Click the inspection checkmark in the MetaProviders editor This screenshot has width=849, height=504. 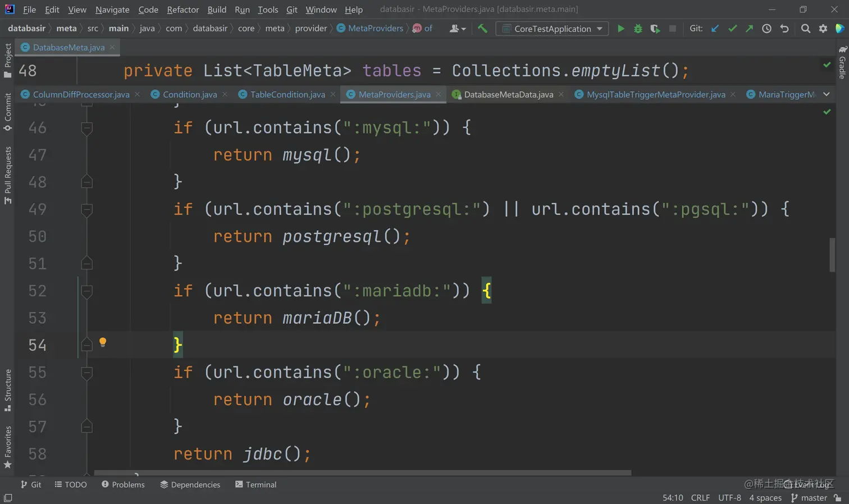827,112
